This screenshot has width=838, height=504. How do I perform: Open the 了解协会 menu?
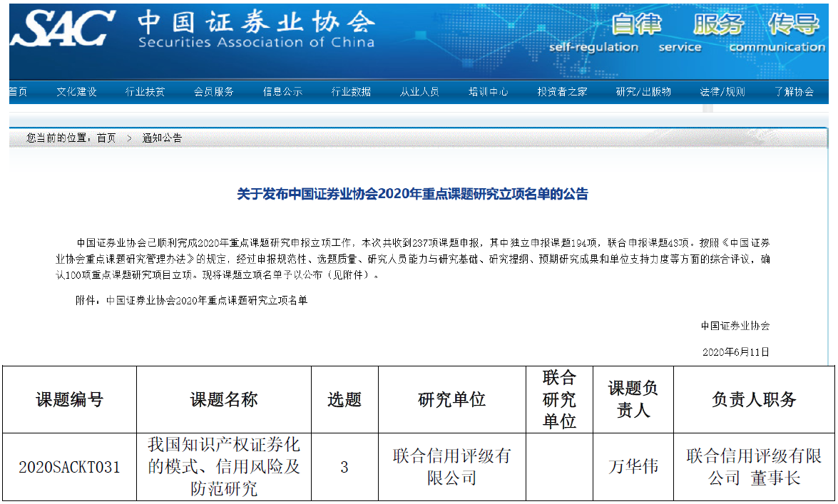click(x=794, y=92)
